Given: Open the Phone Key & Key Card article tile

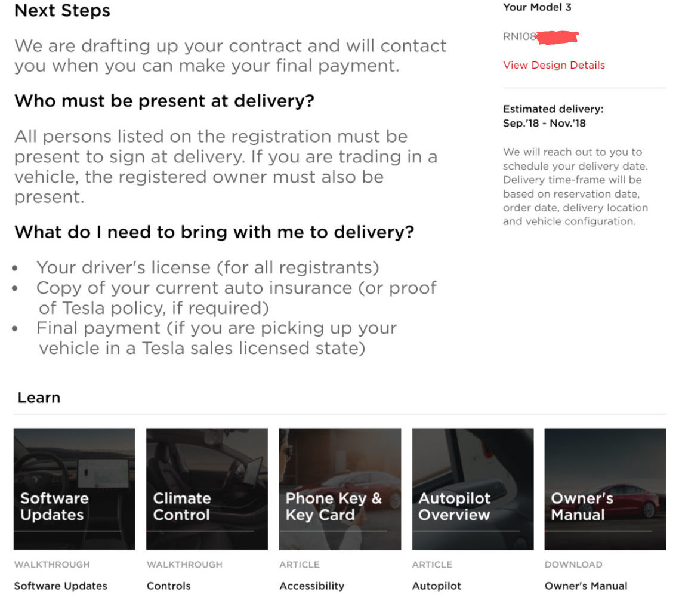Looking at the screenshot, I should 340,489.
